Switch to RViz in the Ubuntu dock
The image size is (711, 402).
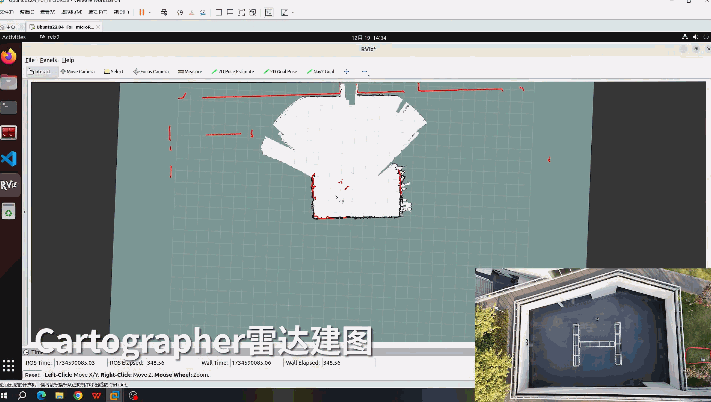9,185
